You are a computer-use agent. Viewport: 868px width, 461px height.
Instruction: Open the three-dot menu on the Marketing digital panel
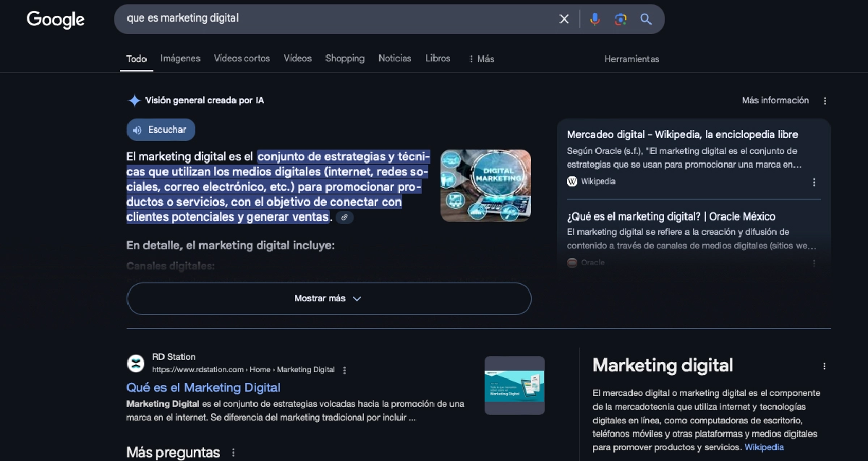click(824, 366)
